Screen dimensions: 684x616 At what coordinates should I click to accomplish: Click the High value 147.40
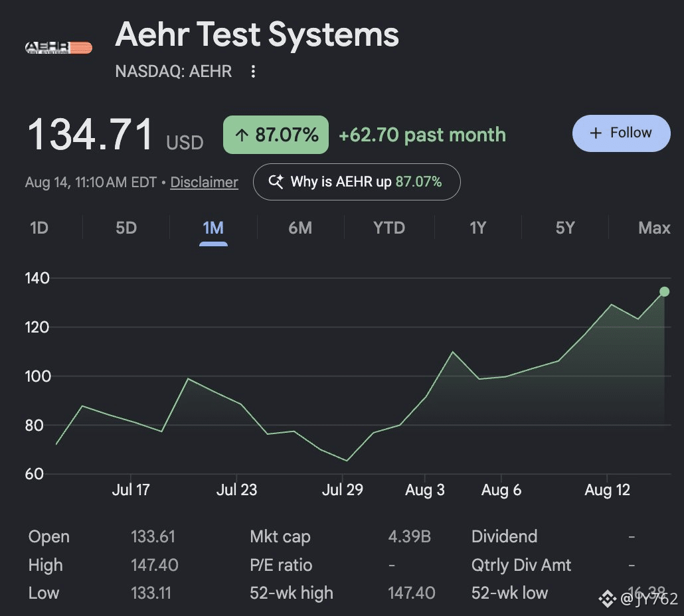tap(155, 566)
